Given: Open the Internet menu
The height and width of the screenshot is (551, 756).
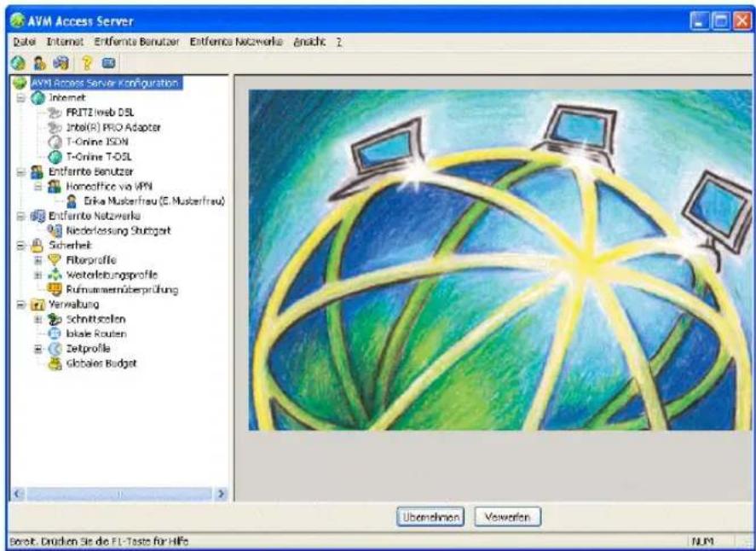Looking at the screenshot, I should pyautogui.click(x=65, y=42).
